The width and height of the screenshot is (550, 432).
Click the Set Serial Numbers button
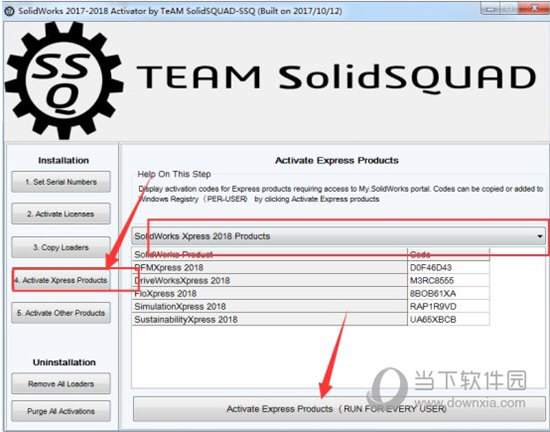tap(61, 182)
